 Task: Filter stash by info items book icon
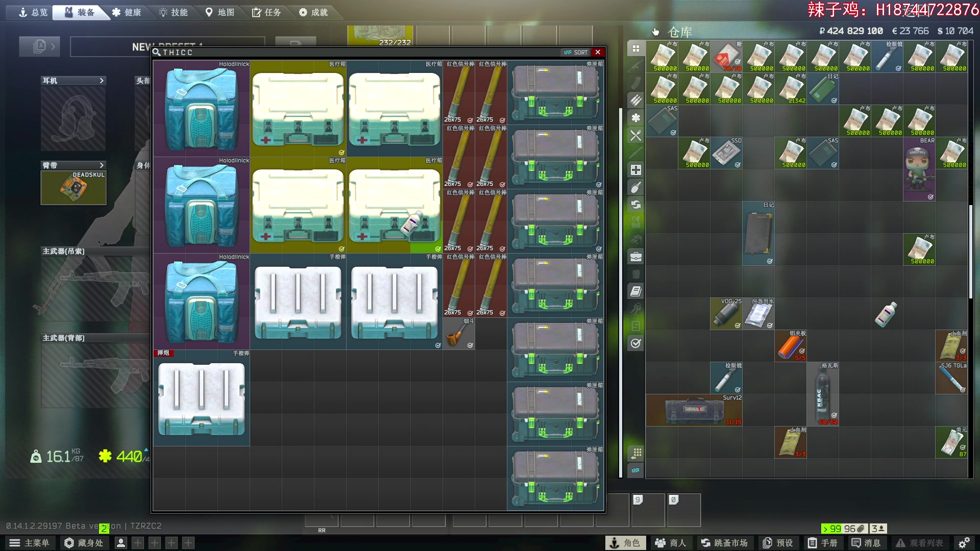635,291
